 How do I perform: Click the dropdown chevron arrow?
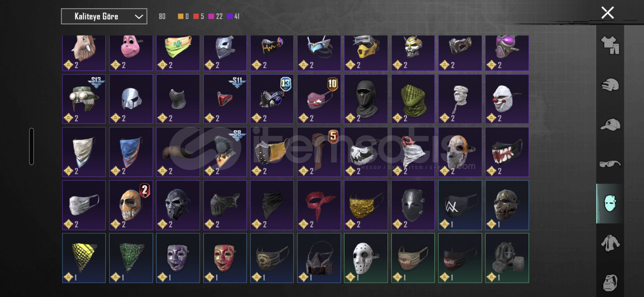(x=139, y=17)
